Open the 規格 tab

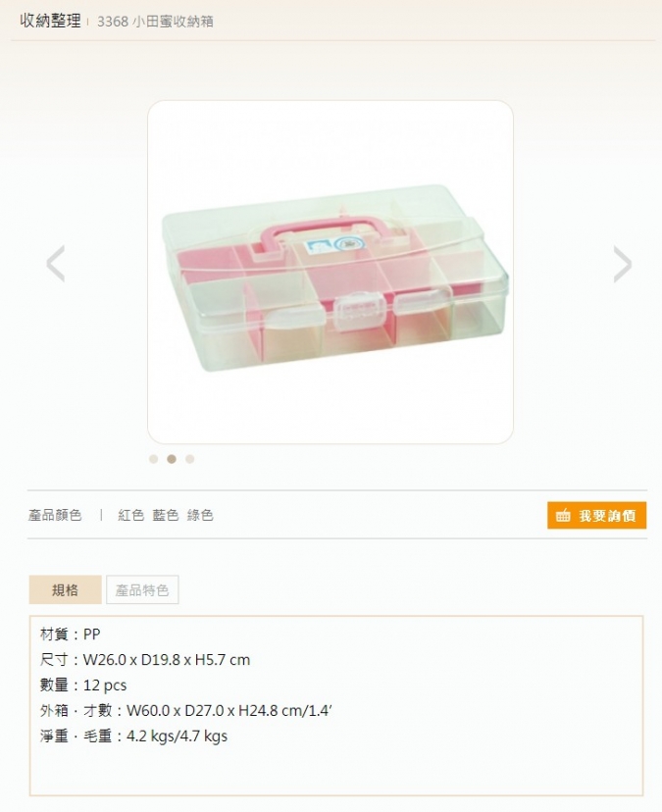coord(66,589)
